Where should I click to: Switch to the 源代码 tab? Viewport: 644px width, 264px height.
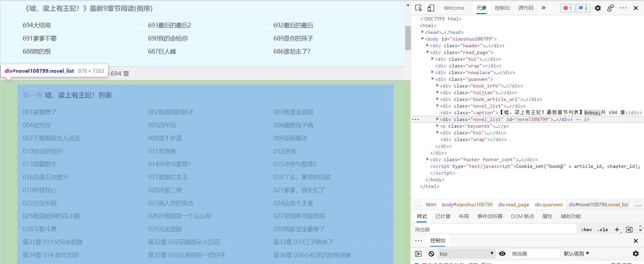click(x=526, y=8)
